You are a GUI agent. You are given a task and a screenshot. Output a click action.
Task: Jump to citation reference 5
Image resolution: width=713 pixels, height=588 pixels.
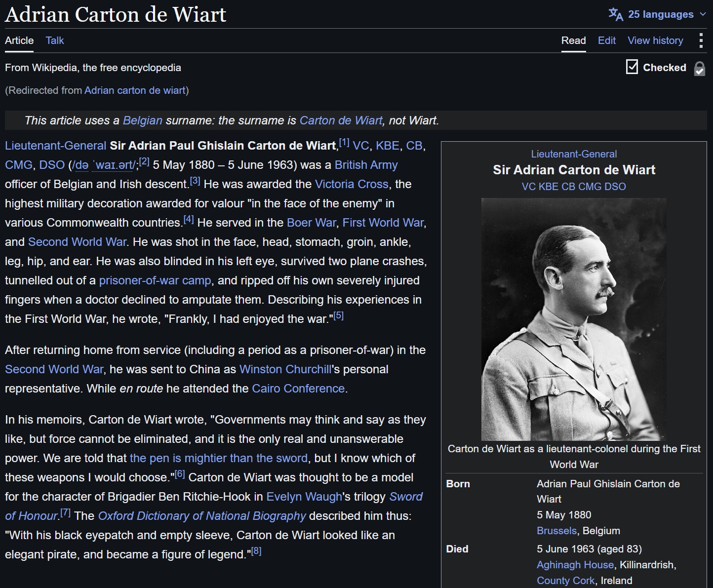338,315
